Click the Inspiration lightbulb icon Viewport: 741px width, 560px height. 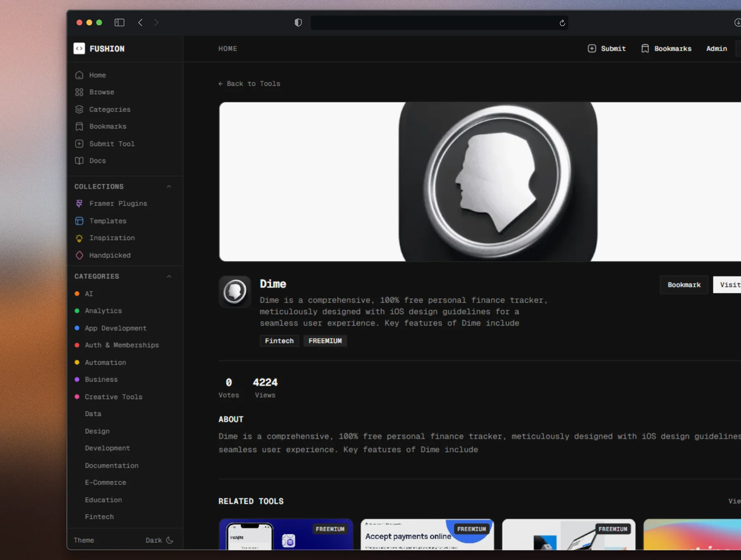click(79, 238)
